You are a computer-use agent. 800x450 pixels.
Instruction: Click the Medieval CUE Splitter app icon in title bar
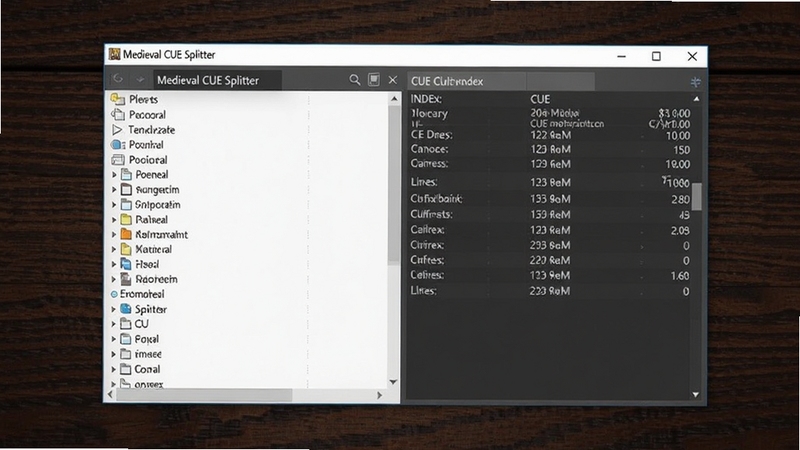point(114,54)
